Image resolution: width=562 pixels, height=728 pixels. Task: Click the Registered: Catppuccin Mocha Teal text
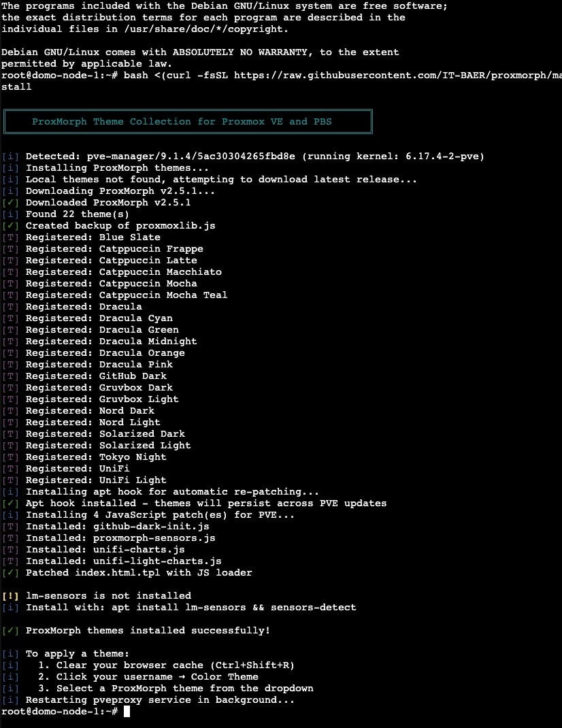click(127, 295)
